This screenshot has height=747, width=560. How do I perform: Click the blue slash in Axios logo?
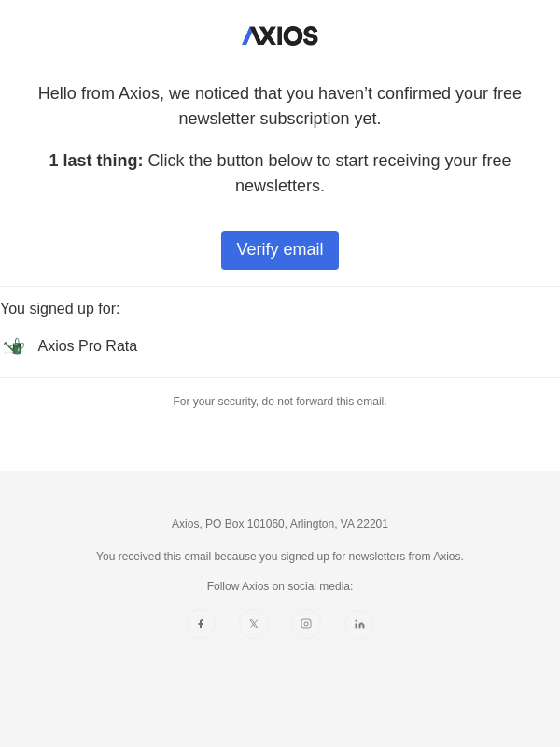(x=247, y=36)
